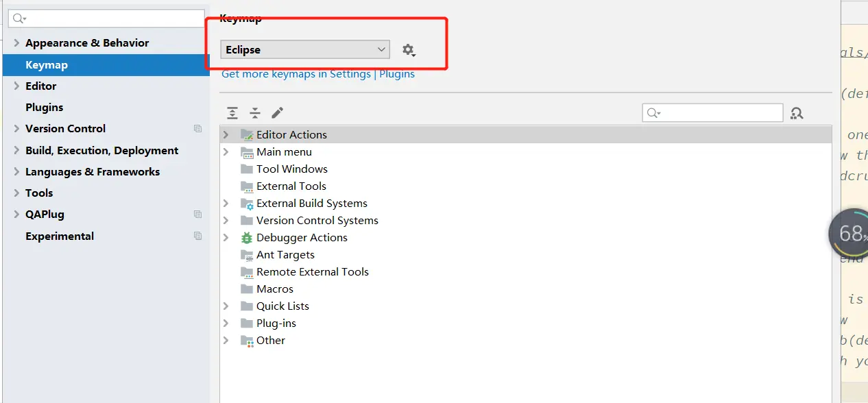Expand the QAPlug settings category
This screenshot has width=868, height=403.
click(16, 214)
